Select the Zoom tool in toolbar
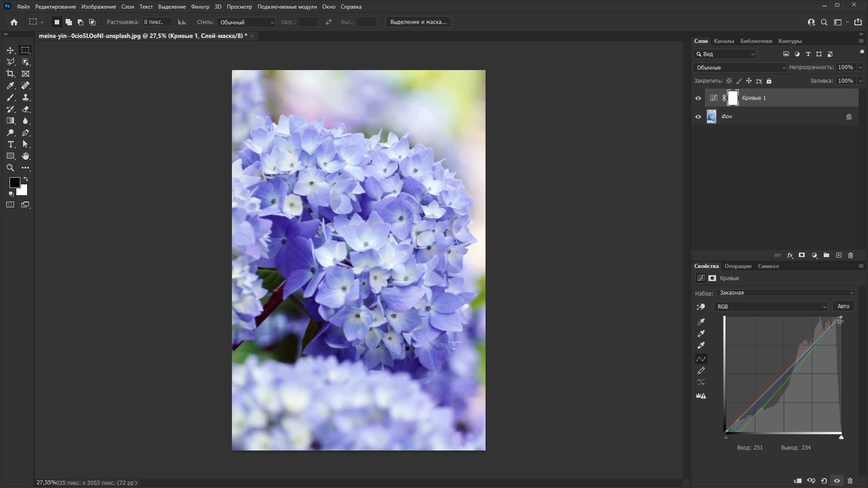868x488 pixels. [x=10, y=168]
